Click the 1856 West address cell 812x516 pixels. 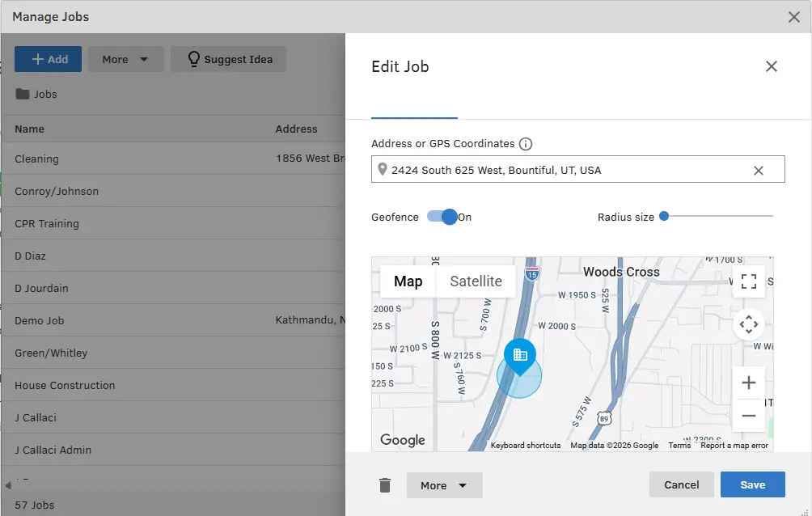pyautogui.click(x=311, y=159)
